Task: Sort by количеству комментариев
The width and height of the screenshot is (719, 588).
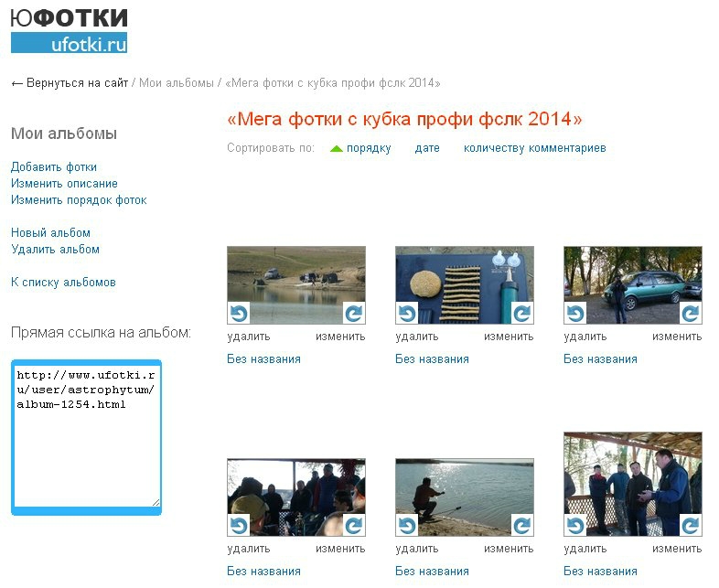Action: coord(534,148)
